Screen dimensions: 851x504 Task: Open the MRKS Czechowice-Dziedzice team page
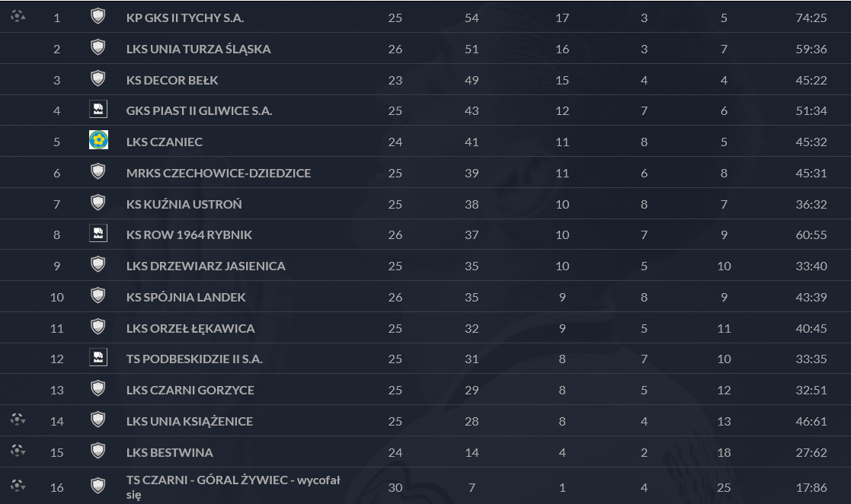(218, 173)
